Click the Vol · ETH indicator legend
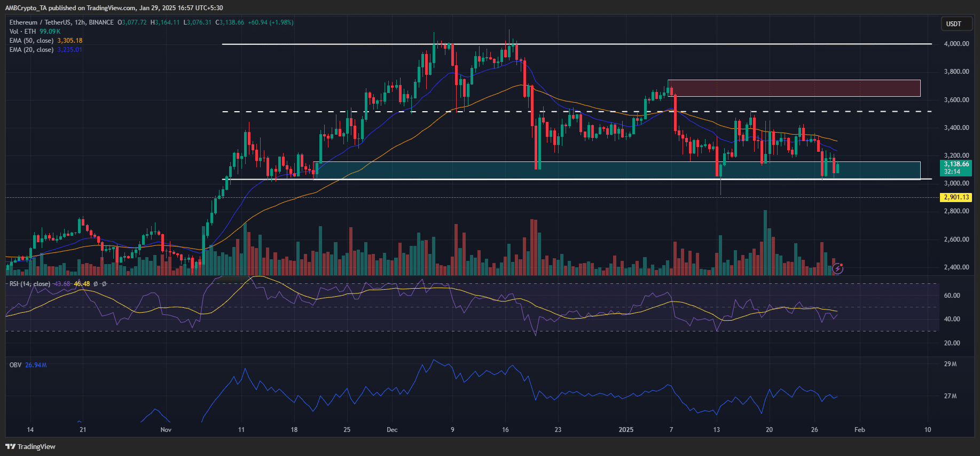980x456 pixels. tap(23, 32)
